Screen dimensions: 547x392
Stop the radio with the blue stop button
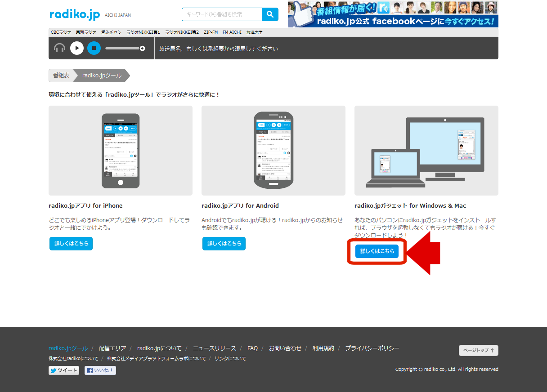pyautogui.click(x=94, y=48)
